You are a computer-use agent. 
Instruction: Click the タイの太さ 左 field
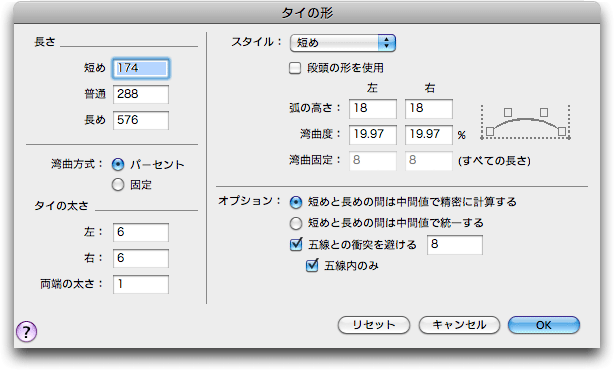pyautogui.click(x=141, y=232)
